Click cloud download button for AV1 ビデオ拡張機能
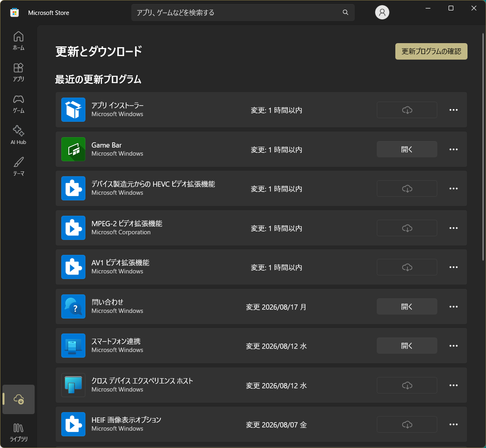Viewport: 486px width, 448px height. 407,267
